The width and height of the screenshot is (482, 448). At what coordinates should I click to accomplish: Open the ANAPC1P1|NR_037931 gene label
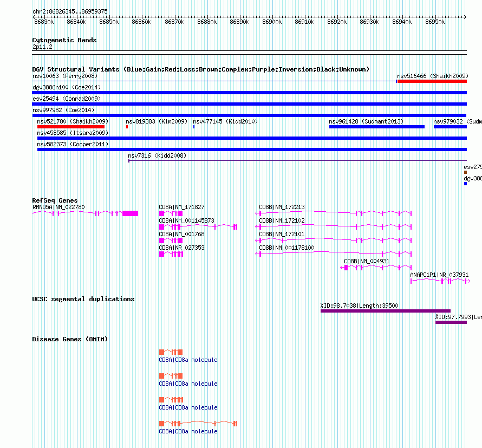(439, 275)
